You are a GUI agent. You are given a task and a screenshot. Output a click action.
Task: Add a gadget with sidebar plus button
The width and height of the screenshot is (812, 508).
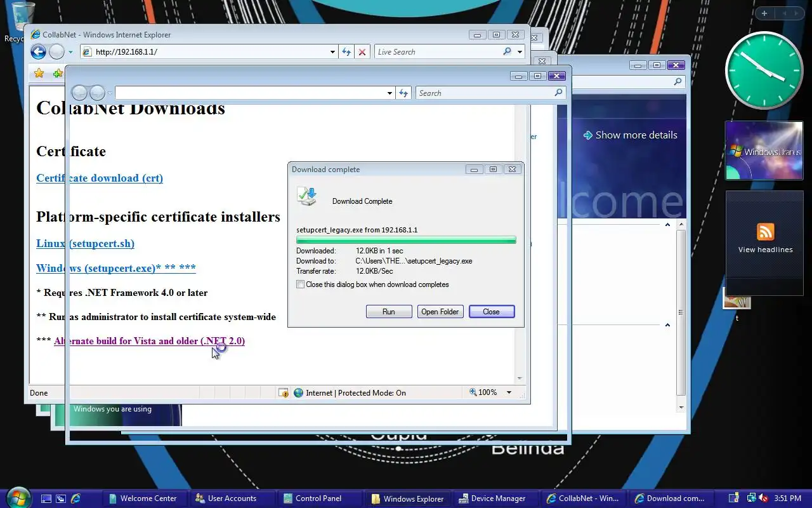(x=764, y=13)
